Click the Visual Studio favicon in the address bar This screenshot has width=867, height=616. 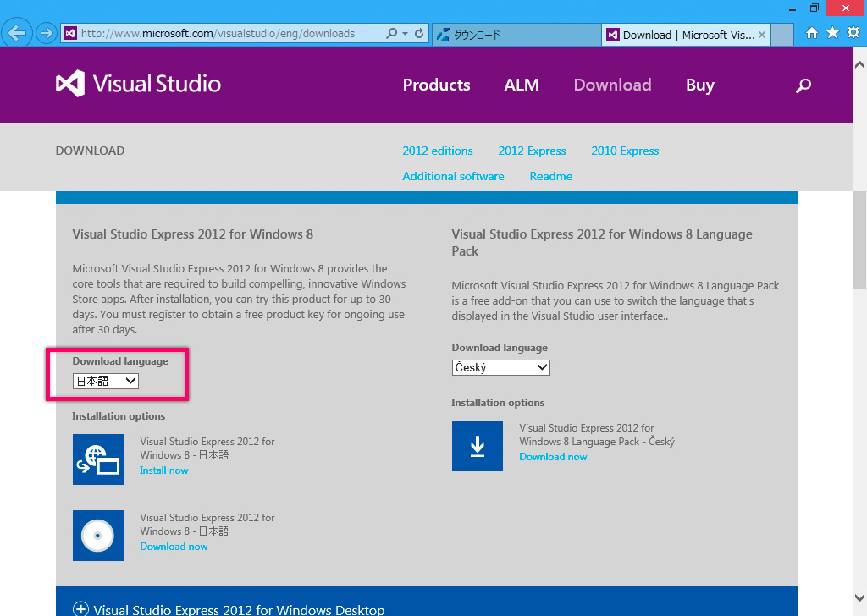[70, 33]
